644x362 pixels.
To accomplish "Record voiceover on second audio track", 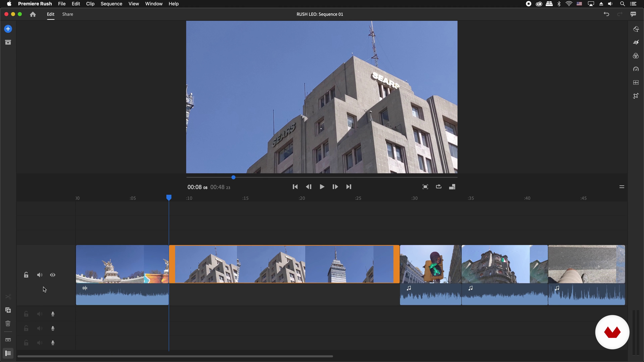I will click(x=53, y=328).
